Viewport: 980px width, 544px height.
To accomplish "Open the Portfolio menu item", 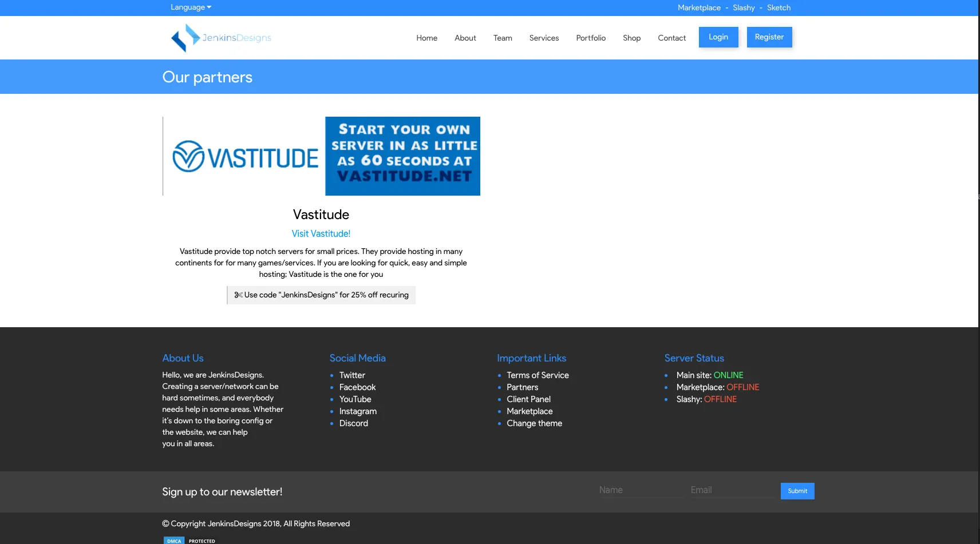I will tap(591, 38).
